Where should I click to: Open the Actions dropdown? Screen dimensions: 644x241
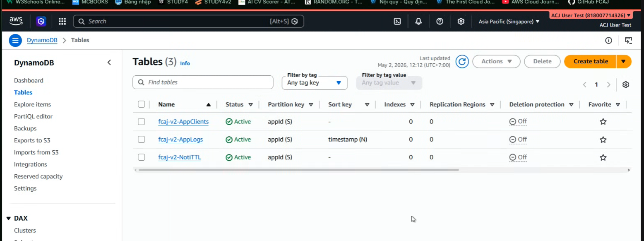(496, 61)
